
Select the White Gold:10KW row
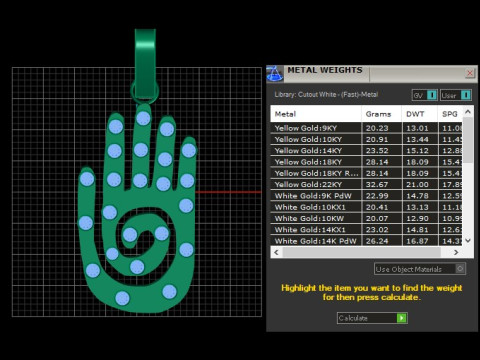(366, 219)
